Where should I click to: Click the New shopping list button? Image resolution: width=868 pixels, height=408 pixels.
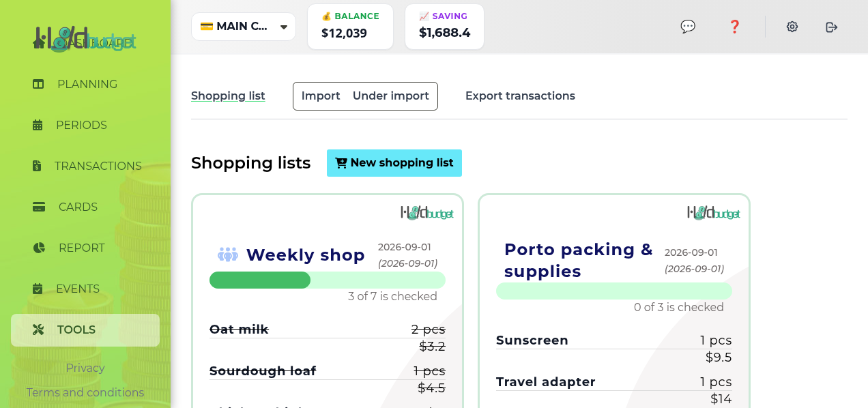pyautogui.click(x=394, y=163)
